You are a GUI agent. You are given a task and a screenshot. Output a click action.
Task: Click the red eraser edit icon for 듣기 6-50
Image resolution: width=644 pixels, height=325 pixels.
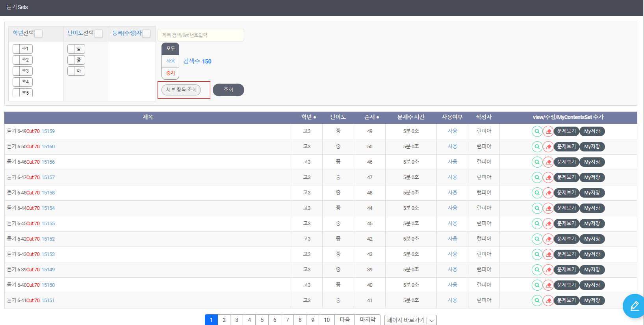click(548, 147)
